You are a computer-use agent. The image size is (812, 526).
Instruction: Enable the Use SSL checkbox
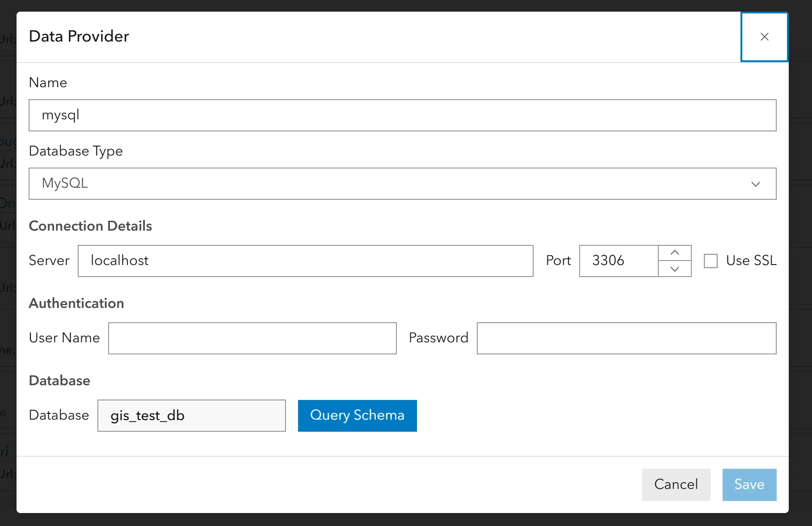[x=711, y=261]
